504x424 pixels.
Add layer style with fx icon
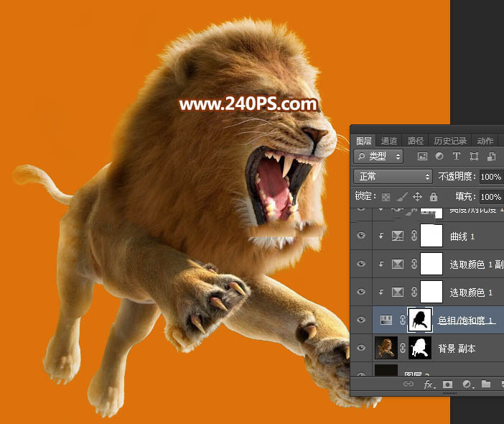[429, 384]
